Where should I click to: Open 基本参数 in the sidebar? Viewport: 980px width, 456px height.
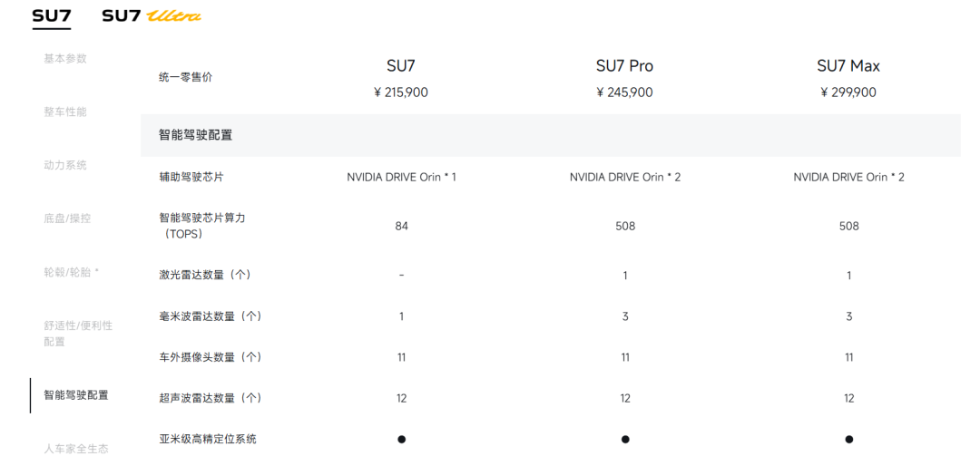tap(65, 59)
